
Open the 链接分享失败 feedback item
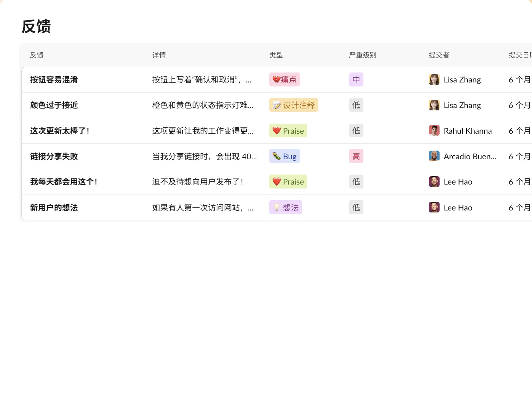(x=54, y=156)
